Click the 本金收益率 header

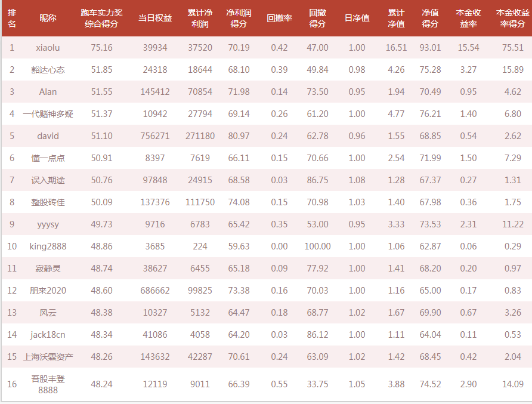point(468,18)
